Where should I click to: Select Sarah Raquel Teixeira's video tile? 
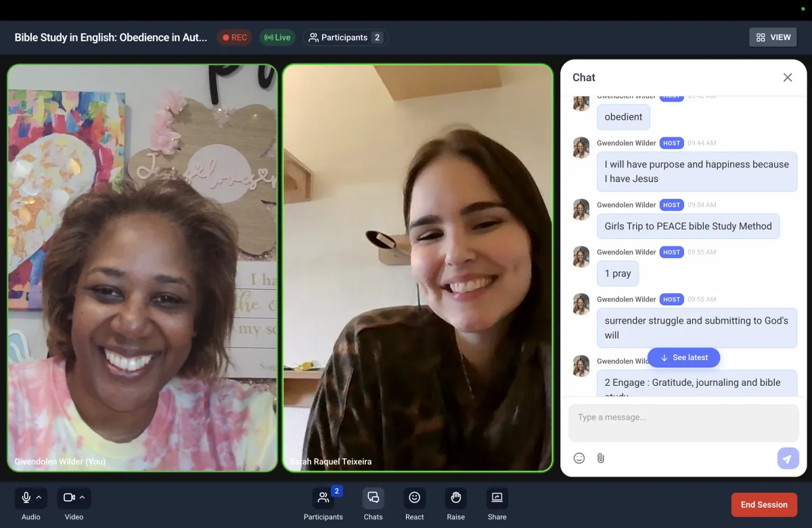click(x=418, y=268)
